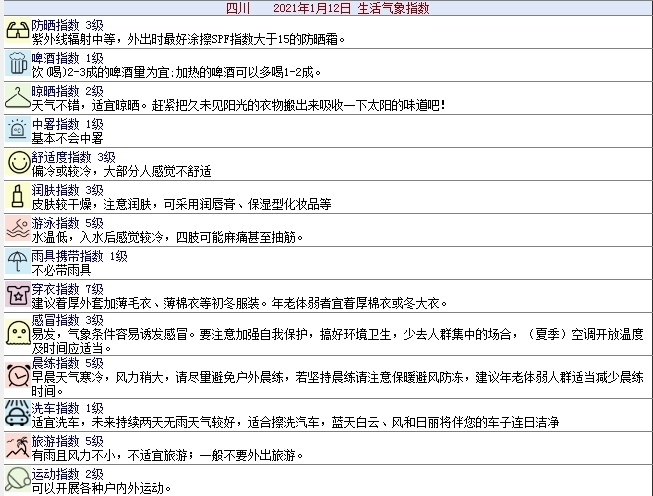653x496 pixels.
Task: Click the cold index face icon
Action: click(x=16, y=331)
